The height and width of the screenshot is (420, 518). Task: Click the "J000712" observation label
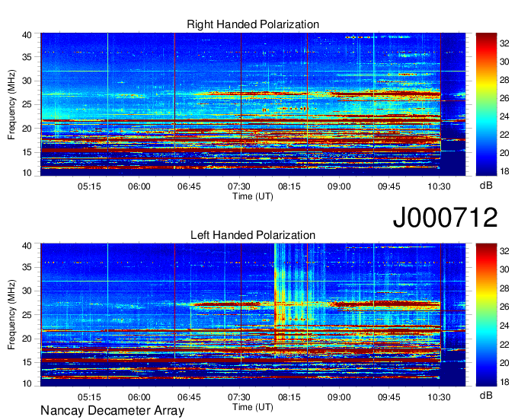click(445, 217)
